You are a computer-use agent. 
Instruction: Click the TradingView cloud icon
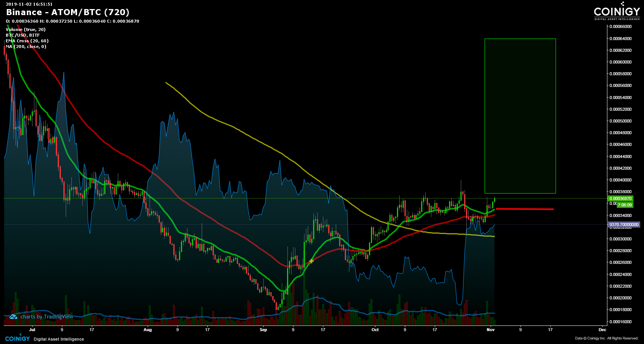13,317
